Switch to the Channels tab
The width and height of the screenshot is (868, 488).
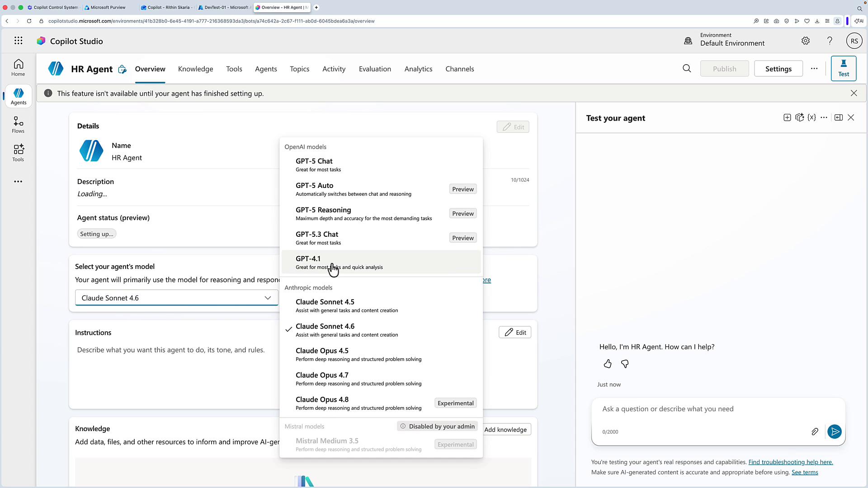(x=460, y=69)
